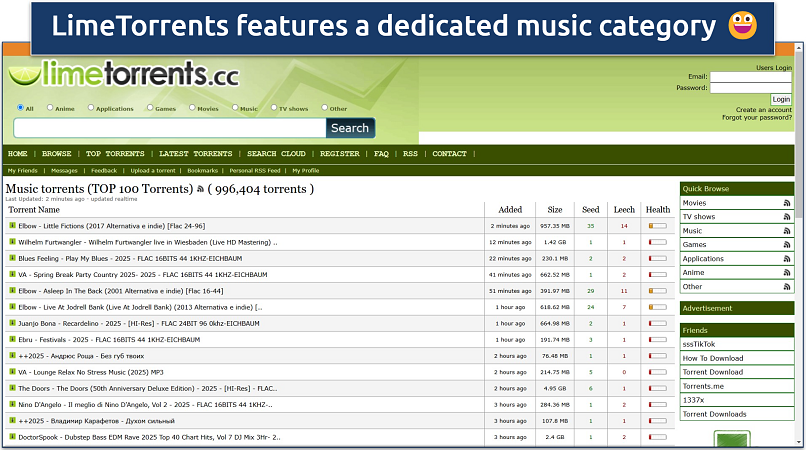806x450 pixels.
Task: Click download icon for Elbow - Little Fictions
Action: (x=12, y=225)
